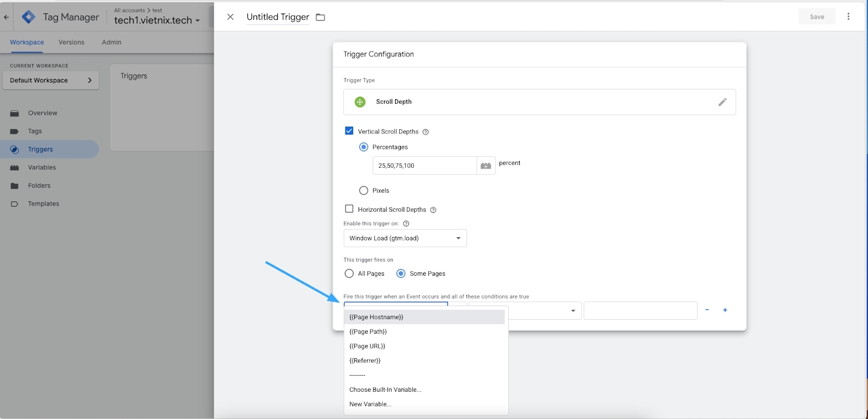Open help icon next to Vertical Scroll Depths

(426, 132)
